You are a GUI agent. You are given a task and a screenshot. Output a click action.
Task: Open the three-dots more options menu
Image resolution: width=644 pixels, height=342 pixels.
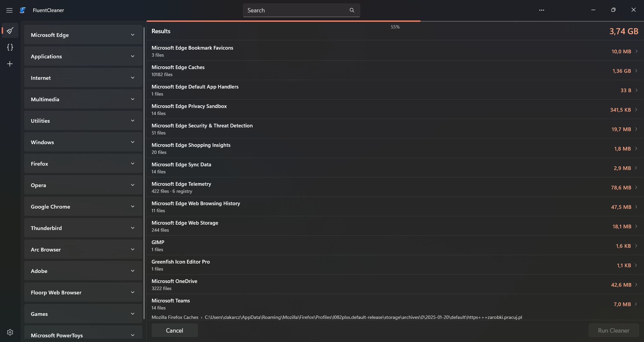click(542, 10)
